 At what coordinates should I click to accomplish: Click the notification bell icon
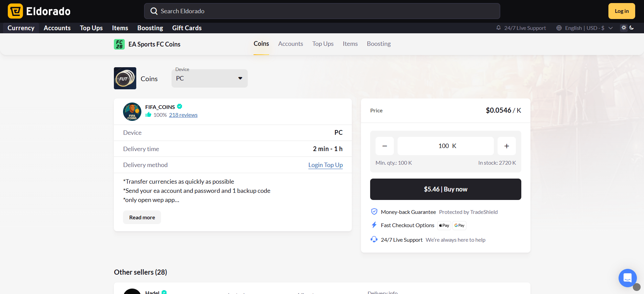[x=498, y=28]
